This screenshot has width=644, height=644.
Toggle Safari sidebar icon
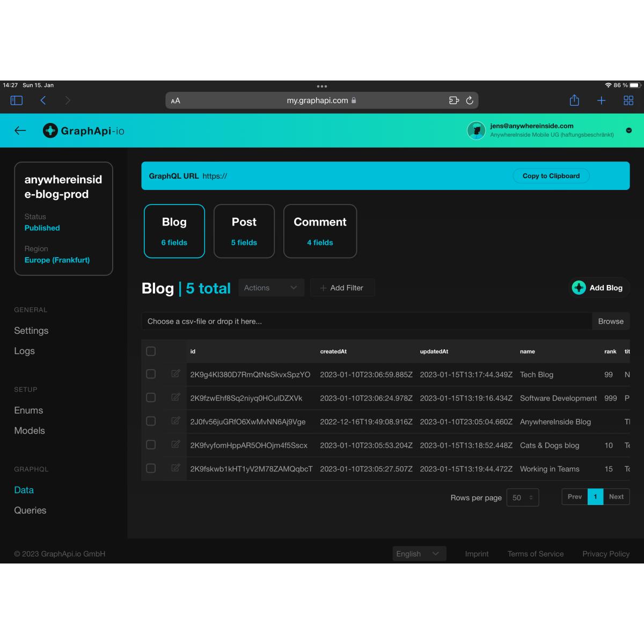point(16,100)
